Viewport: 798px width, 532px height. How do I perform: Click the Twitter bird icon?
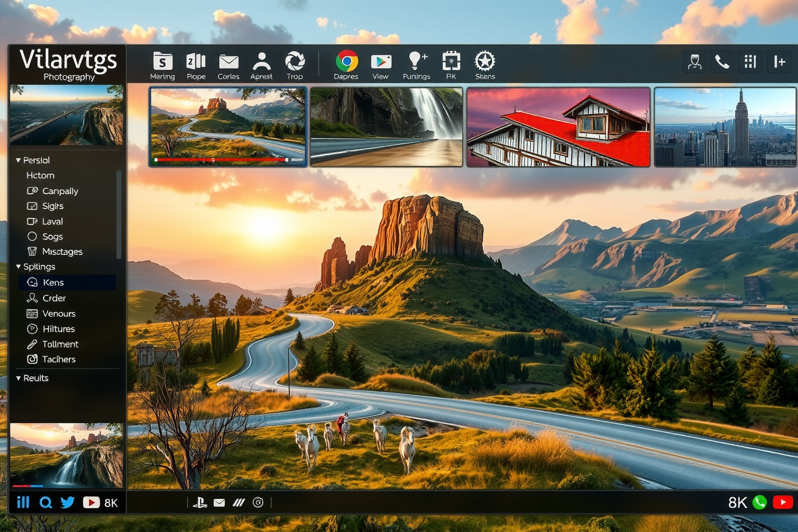tap(68, 502)
